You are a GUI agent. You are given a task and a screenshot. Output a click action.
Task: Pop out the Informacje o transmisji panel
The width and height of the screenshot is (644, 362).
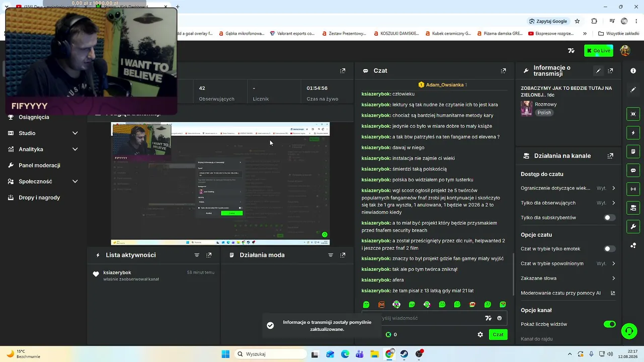(610, 71)
